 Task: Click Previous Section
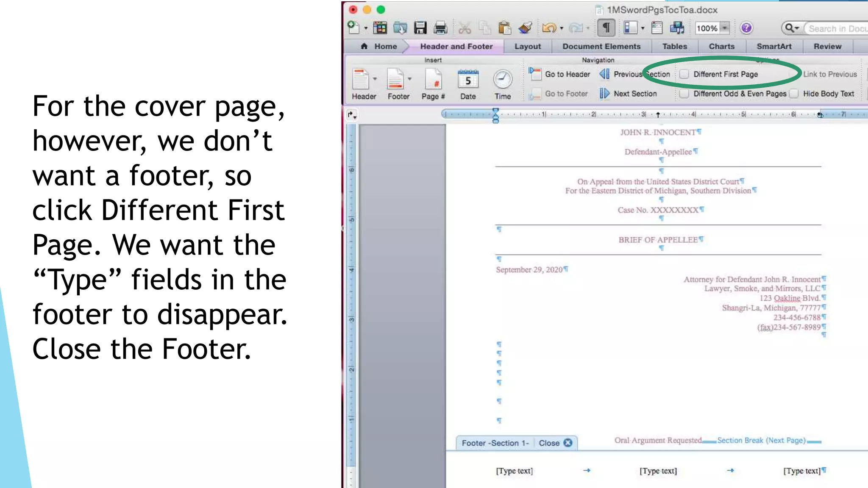[634, 74]
